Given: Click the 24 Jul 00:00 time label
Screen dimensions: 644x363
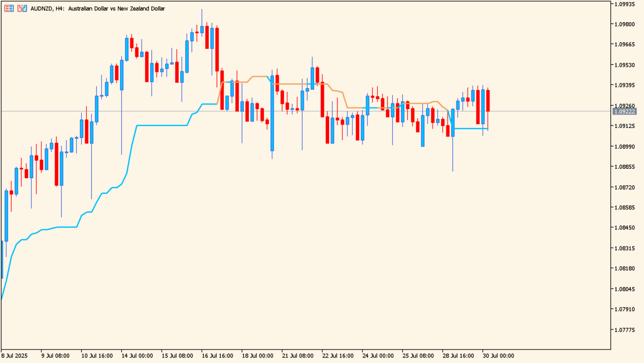Looking at the screenshot, I should pyautogui.click(x=378, y=356).
